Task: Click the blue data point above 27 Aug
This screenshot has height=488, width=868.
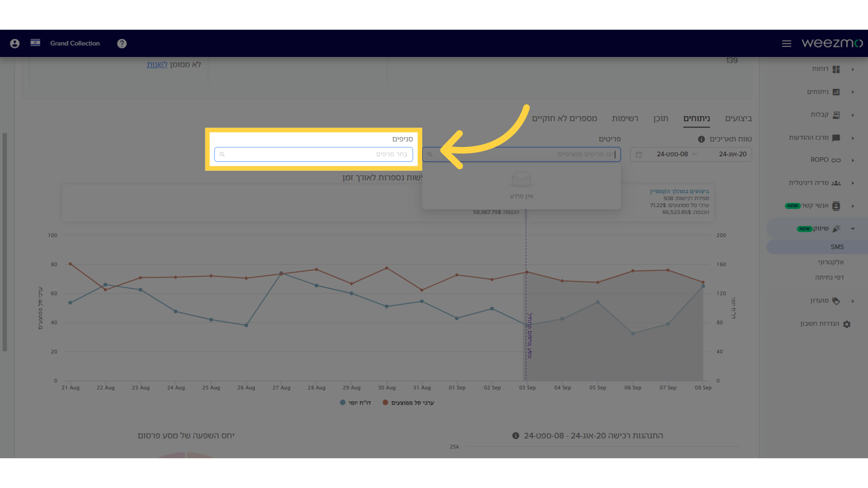Action: pyautogui.click(x=281, y=273)
